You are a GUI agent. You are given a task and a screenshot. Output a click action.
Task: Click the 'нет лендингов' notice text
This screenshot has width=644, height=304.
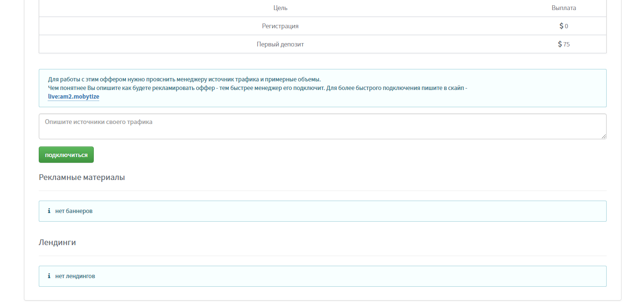[75, 276]
